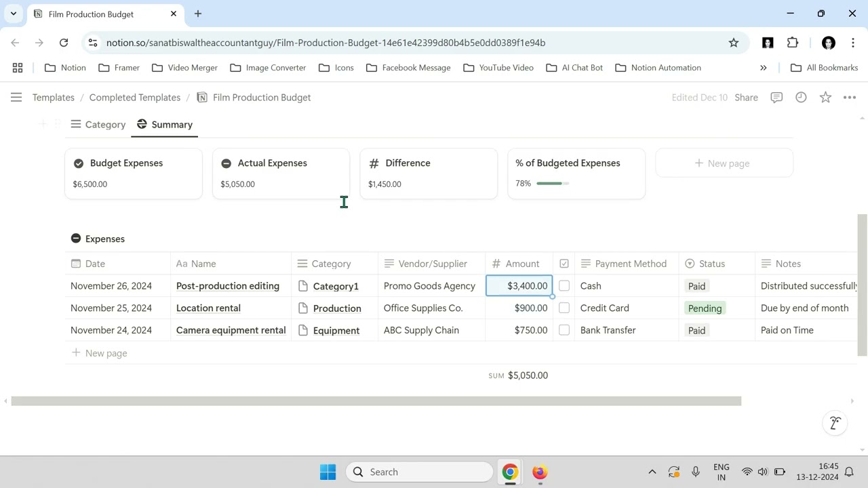This screenshot has height=488, width=868.
Task: Bookmark this page in Chrome's address bar
Action: pyautogui.click(x=734, y=43)
